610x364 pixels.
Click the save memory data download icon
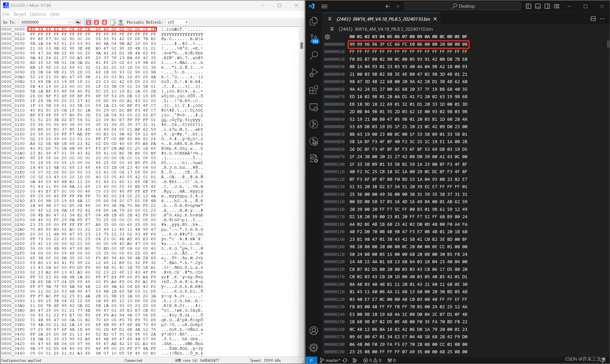click(x=121, y=22)
